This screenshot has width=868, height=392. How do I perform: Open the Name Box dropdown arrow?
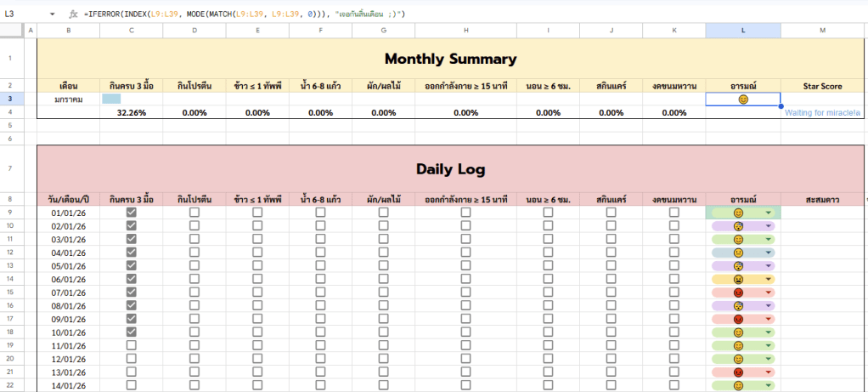click(53, 14)
